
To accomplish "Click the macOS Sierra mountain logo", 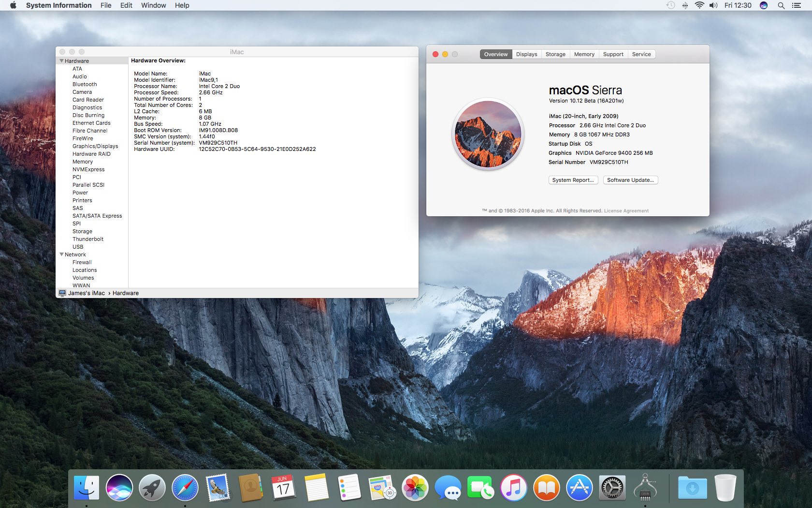I will [x=488, y=134].
